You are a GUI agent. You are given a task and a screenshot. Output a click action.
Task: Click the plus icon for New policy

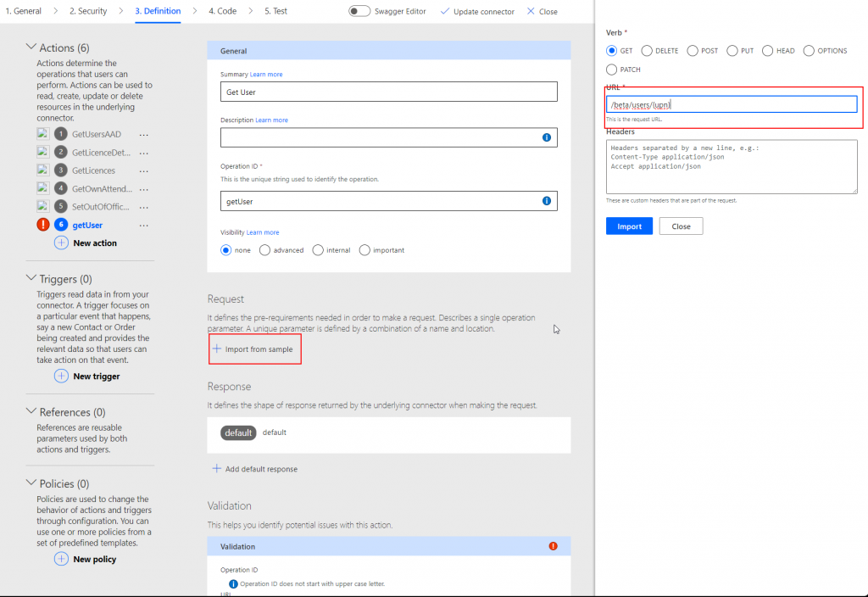pos(61,559)
